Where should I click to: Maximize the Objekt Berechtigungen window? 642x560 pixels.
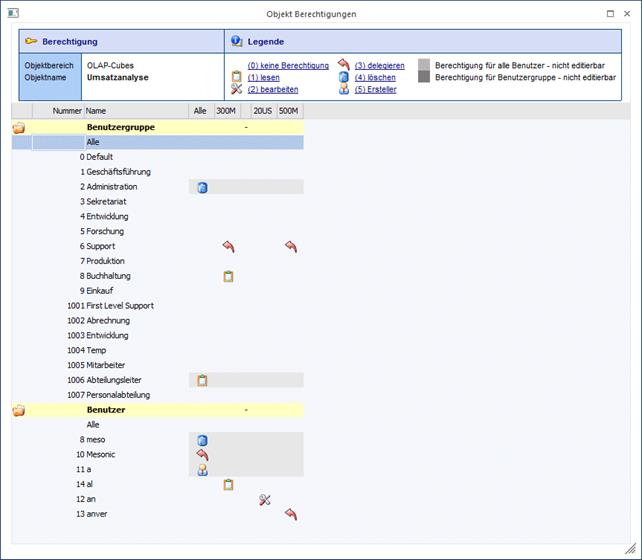611,14
